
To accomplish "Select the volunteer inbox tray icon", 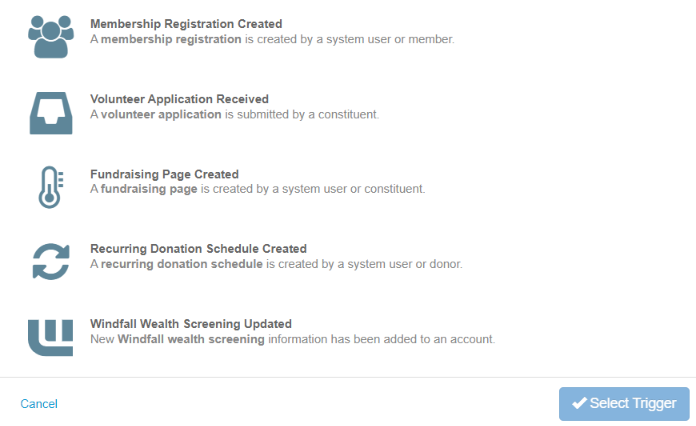I will (51, 113).
